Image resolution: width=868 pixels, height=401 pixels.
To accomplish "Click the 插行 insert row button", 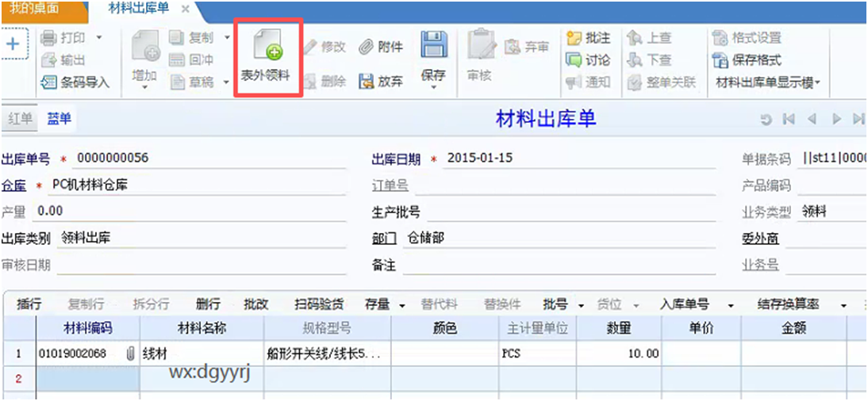I will tap(29, 304).
